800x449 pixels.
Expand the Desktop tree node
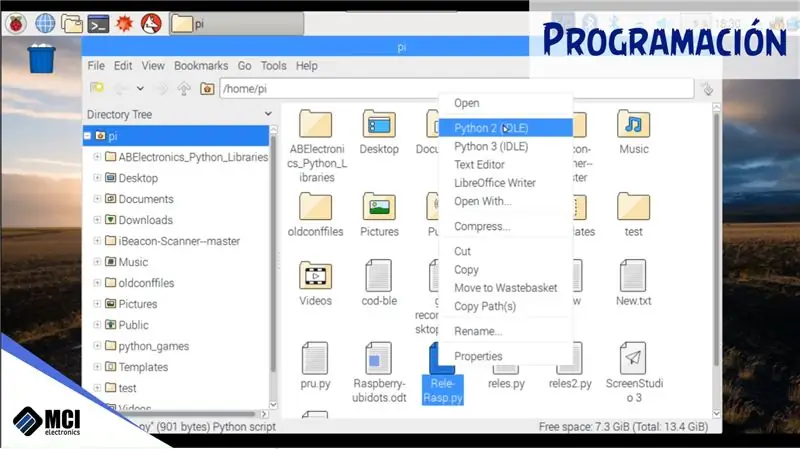pos(97,178)
